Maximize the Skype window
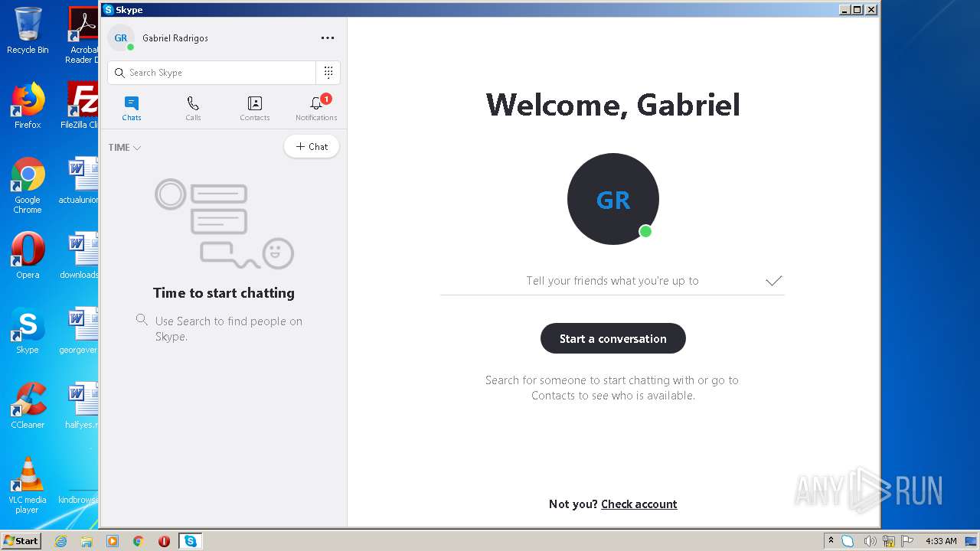Image resolution: width=980 pixels, height=551 pixels. tap(857, 10)
